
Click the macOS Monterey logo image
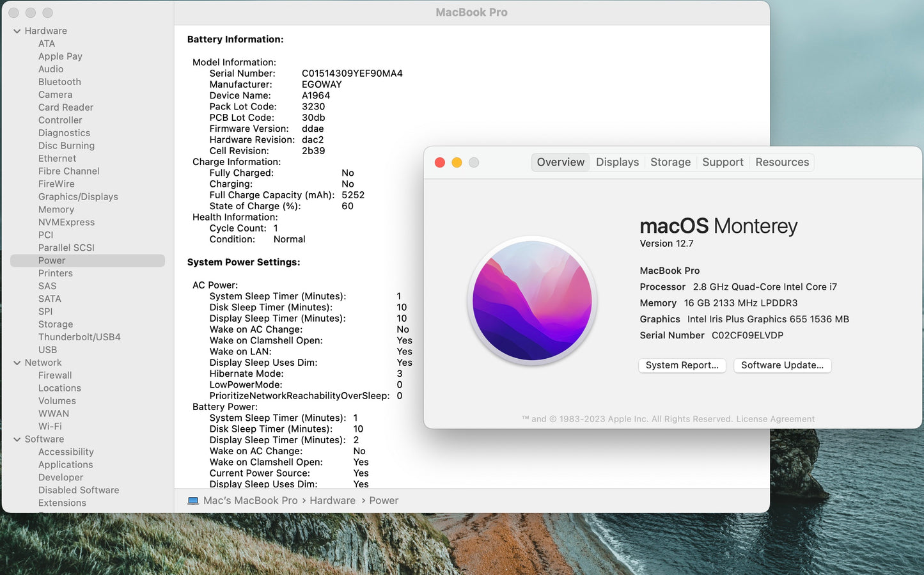tap(533, 301)
